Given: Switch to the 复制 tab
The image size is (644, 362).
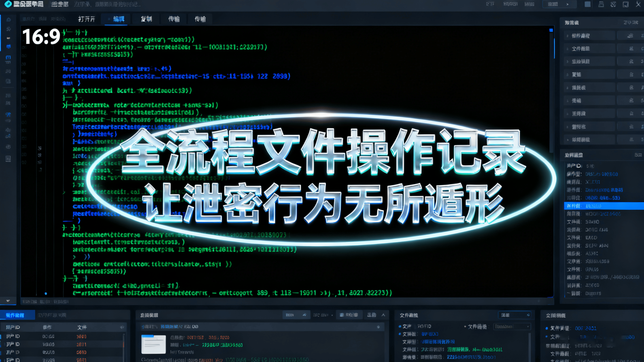Looking at the screenshot, I should point(146,19).
